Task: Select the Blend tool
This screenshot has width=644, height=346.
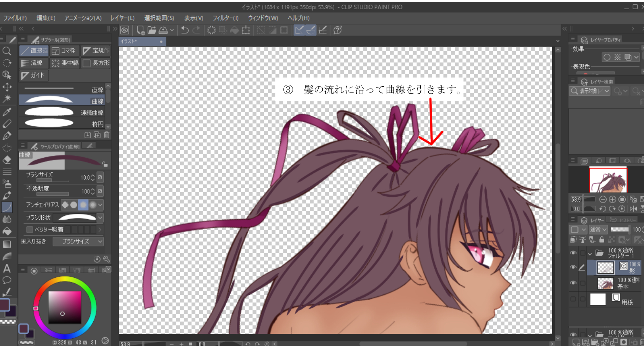Action: click(7, 219)
